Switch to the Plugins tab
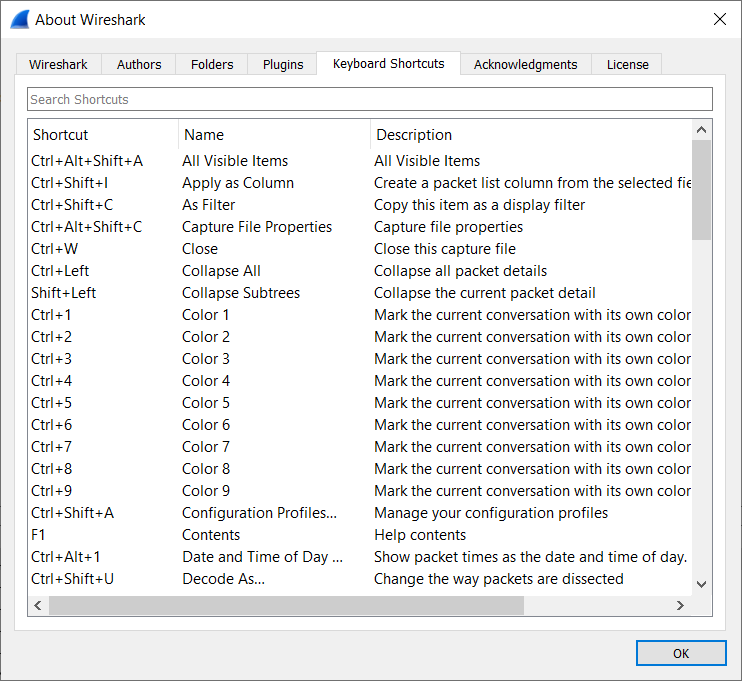 coord(283,64)
